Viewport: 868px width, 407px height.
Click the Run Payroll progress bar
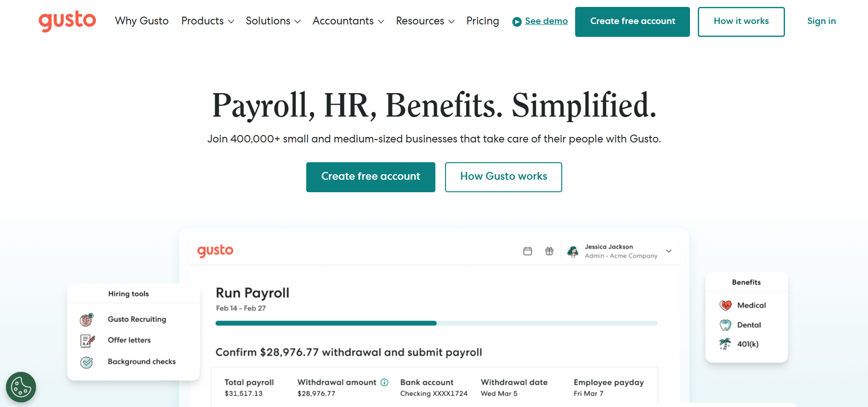pos(436,323)
